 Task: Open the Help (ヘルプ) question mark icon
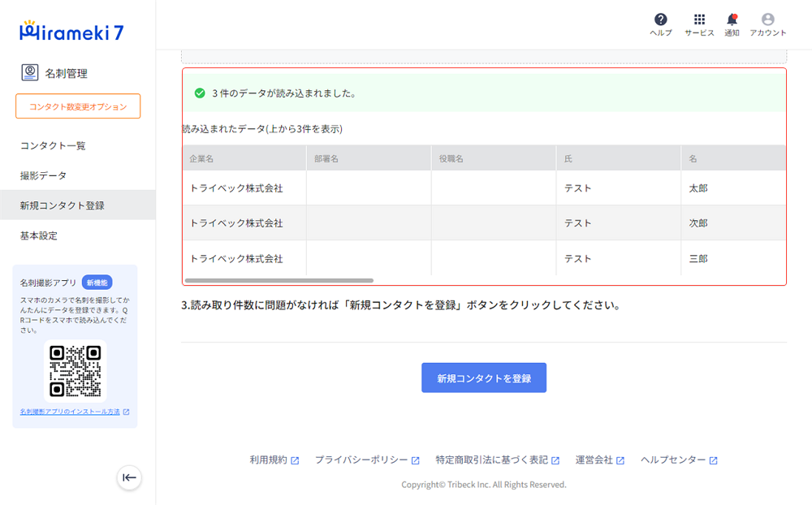coord(660,19)
